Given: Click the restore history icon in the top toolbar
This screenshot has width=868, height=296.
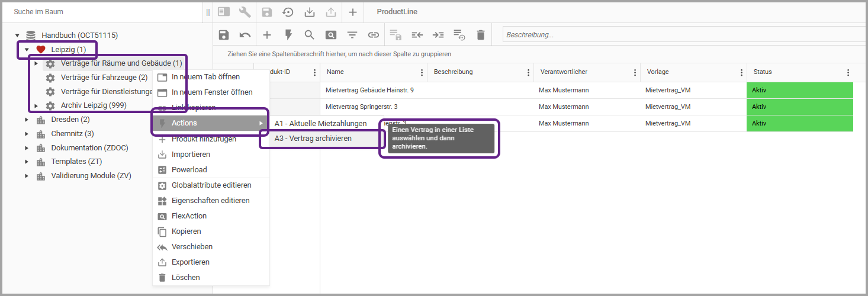Looking at the screenshot, I should coord(288,12).
